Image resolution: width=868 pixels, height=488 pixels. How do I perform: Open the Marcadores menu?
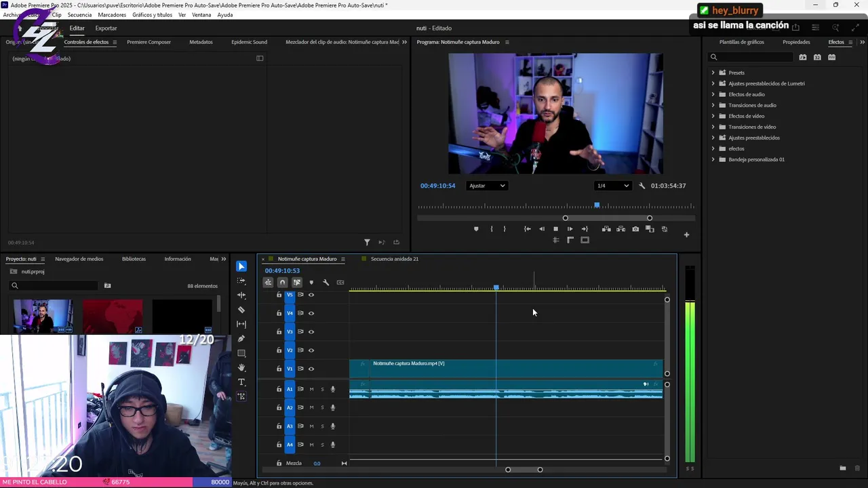(112, 15)
